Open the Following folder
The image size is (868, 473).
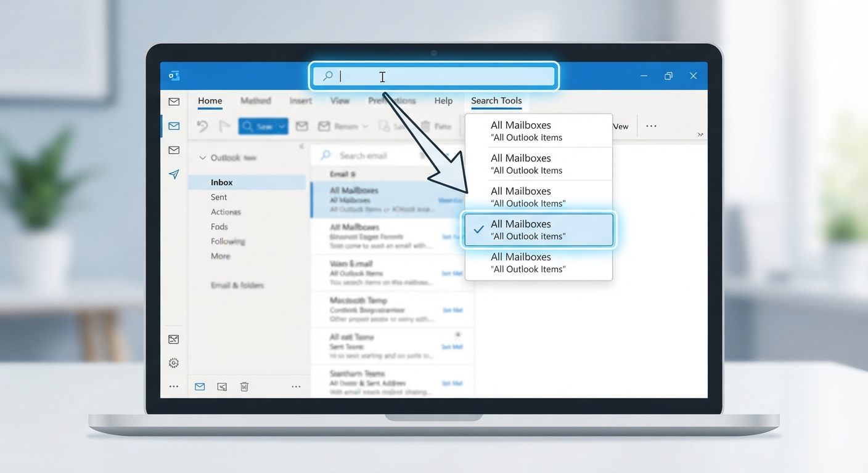(228, 241)
